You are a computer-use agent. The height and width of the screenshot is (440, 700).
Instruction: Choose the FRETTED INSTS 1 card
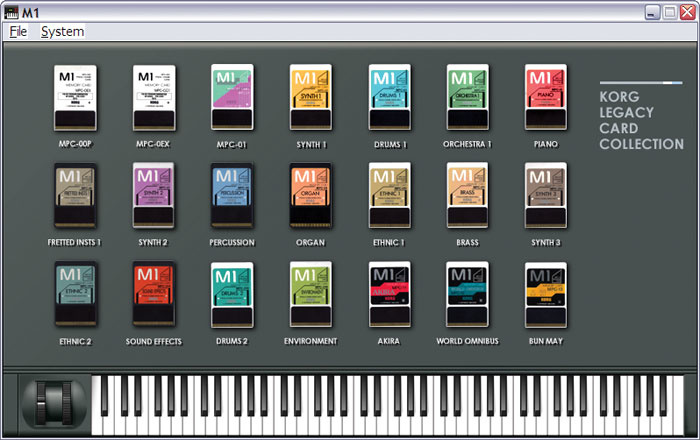point(75,197)
